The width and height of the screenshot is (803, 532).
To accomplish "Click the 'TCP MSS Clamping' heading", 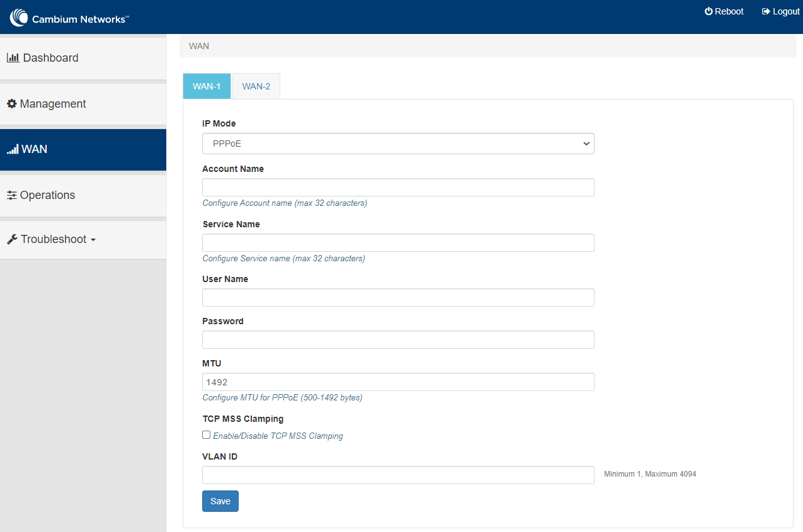I will tap(243, 419).
